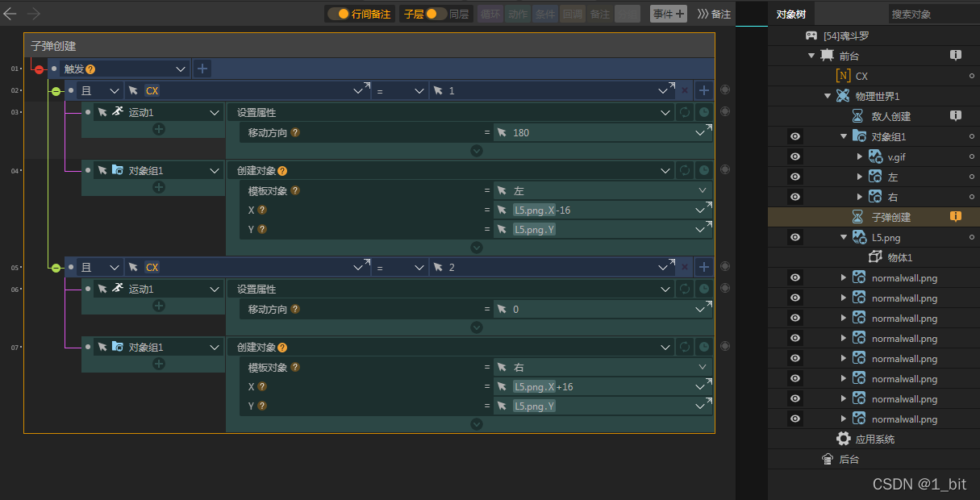Open the 模板对象 dropdown showing 右
Viewport: 980px width, 500px height.
tap(603, 368)
